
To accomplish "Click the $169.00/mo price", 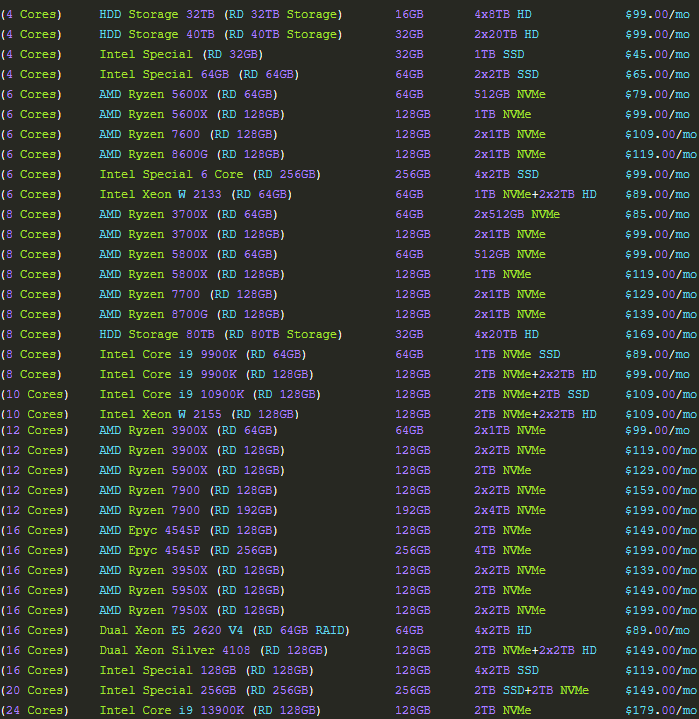I will [661, 335].
